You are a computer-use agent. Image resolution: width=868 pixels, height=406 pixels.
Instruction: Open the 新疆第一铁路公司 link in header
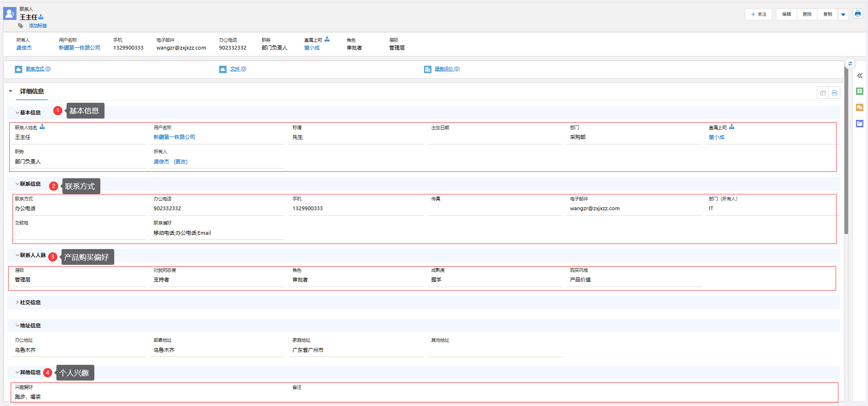coord(79,48)
